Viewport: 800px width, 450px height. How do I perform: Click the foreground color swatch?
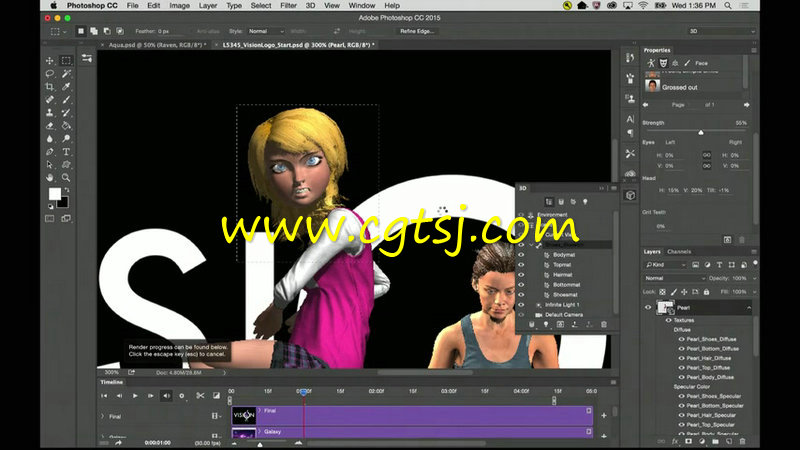pyautogui.click(x=55, y=194)
